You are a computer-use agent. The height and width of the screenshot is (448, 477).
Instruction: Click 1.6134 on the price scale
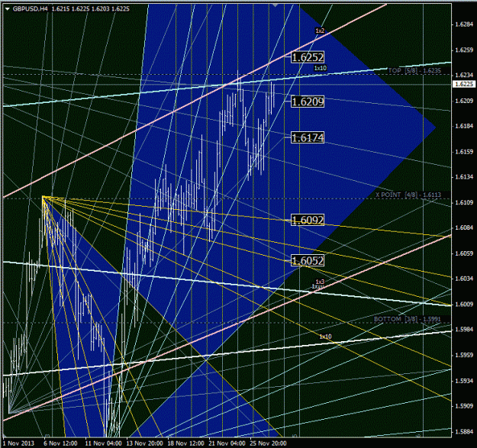point(464,177)
